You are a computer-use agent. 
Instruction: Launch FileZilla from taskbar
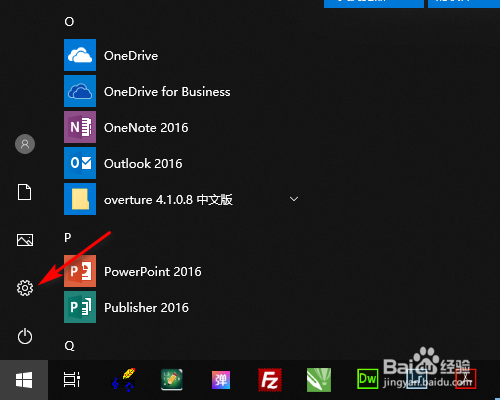tap(270, 380)
